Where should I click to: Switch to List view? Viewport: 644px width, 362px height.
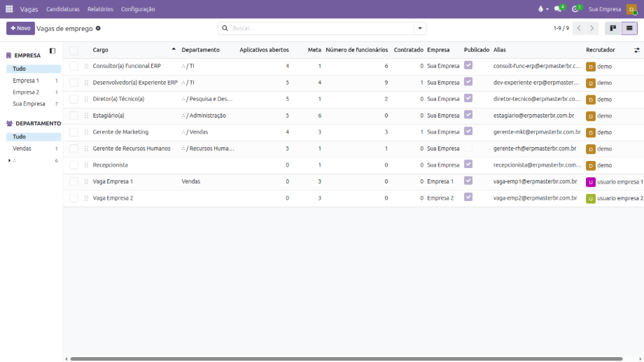pyautogui.click(x=629, y=29)
